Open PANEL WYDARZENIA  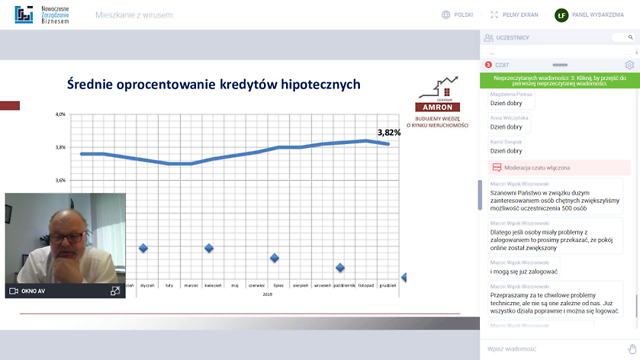click(x=598, y=15)
